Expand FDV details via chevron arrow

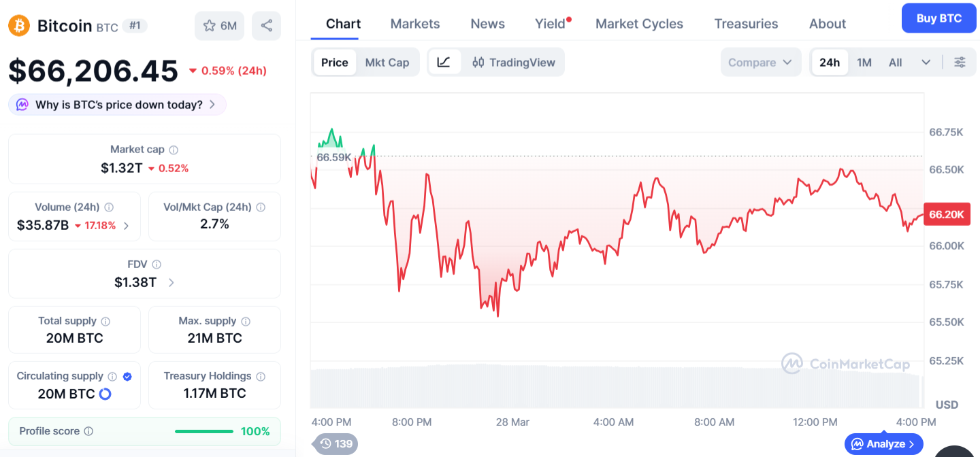[x=170, y=282]
